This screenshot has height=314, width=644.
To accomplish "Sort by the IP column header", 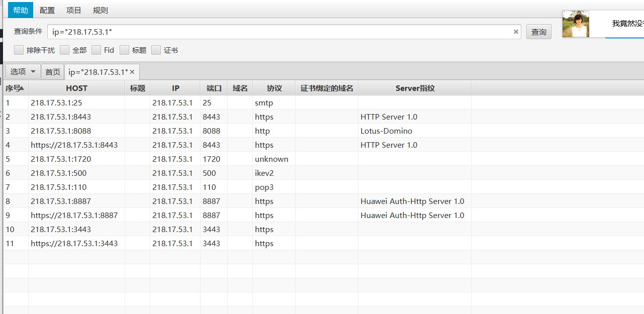I will [175, 88].
